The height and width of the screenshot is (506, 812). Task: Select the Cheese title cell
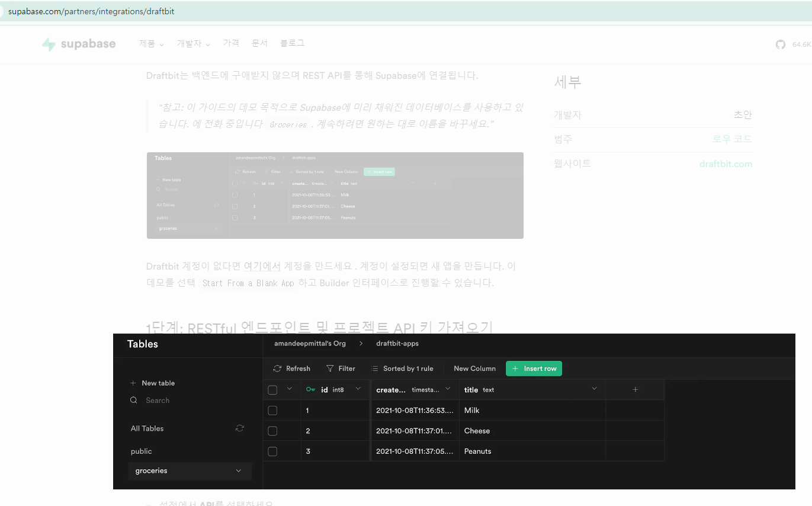tap(532, 431)
